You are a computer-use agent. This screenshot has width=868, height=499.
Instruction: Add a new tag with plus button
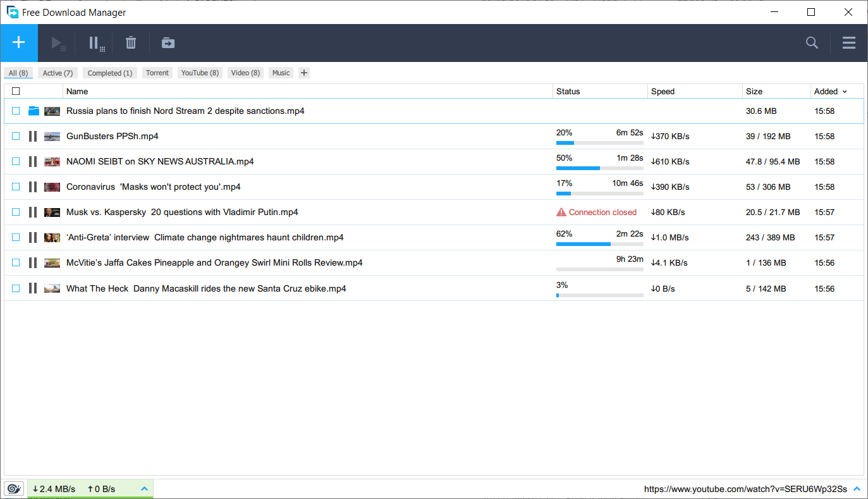304,73
